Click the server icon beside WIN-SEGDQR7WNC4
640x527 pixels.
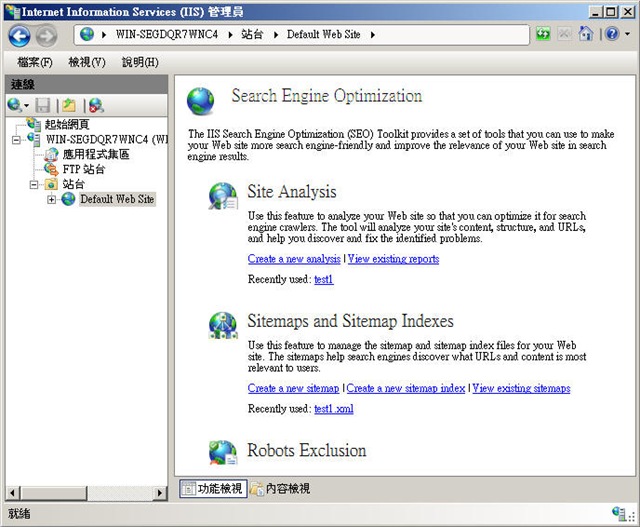(x=34, y=139)
